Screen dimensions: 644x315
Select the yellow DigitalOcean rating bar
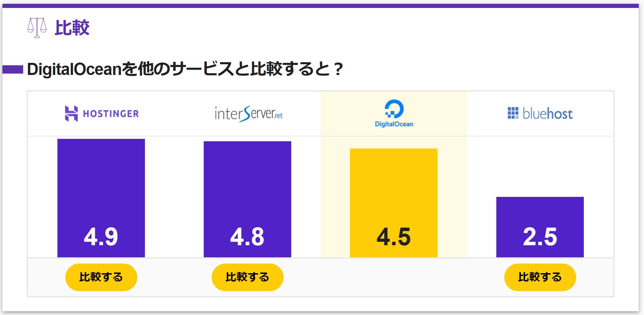pyautogui.click(x=394, y=187)
